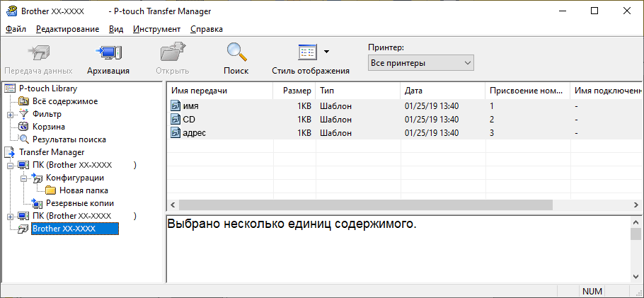Click the Результаты поиска magnifier icon

[x=24, y=139]
